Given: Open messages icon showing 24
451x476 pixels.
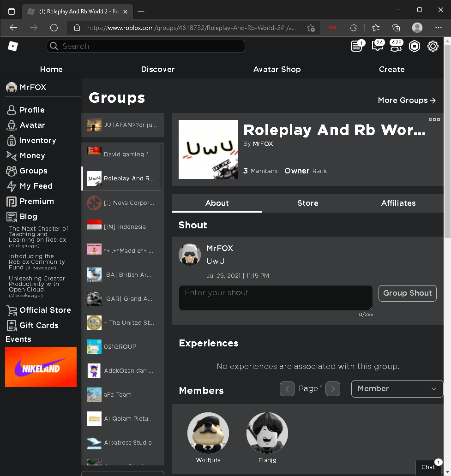Looking at the screenshot, I should (x=378, y=46).
